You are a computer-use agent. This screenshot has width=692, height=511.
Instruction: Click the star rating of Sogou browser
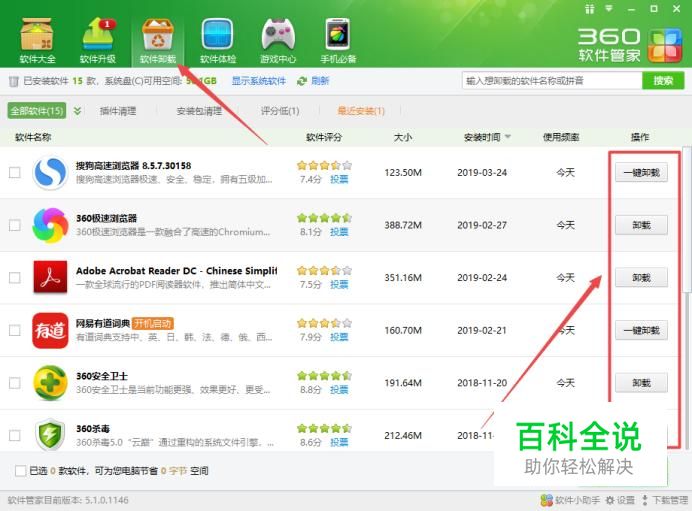coord(324,165)
